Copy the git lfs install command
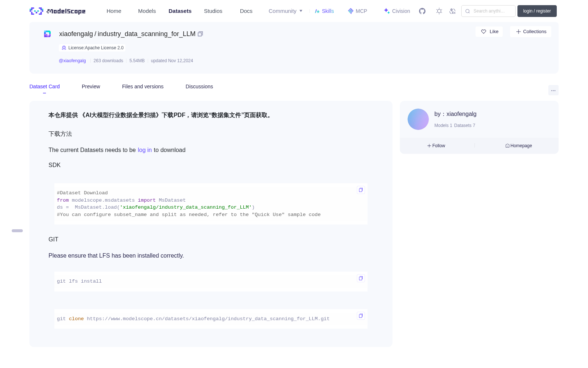Viewport: 588px width, 368px height. [x=361, y=278]
